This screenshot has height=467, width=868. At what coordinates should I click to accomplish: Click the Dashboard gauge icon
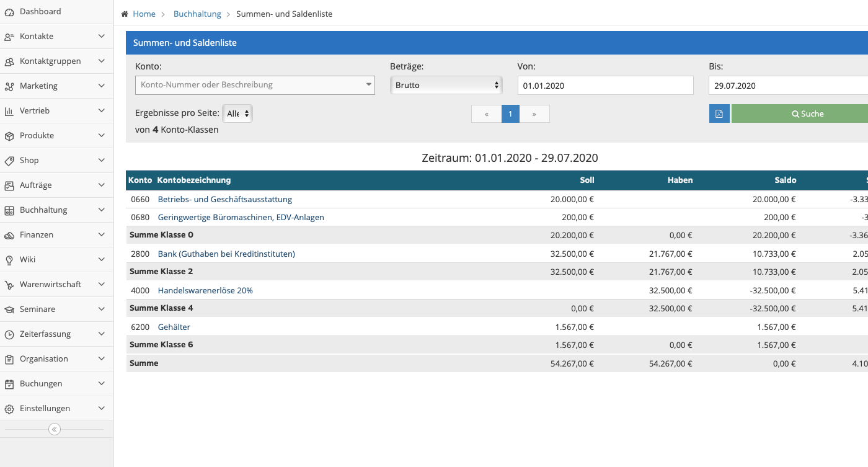(9, 12)
